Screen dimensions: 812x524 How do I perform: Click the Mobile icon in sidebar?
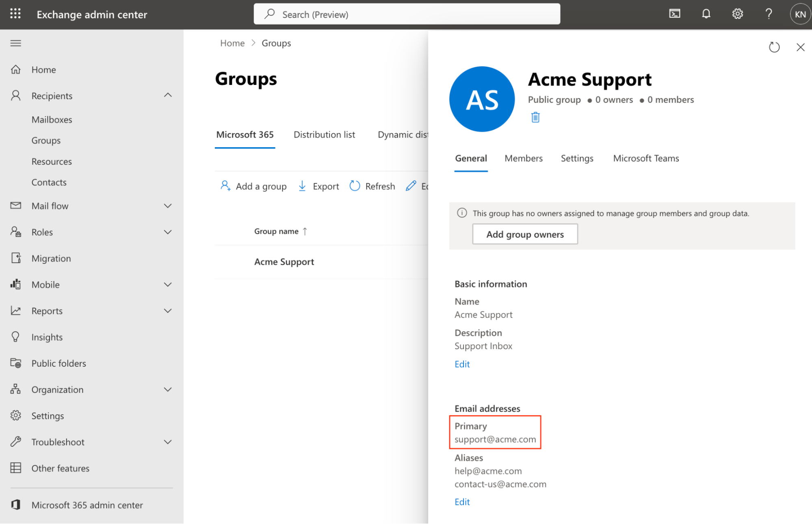click(16, 284)
